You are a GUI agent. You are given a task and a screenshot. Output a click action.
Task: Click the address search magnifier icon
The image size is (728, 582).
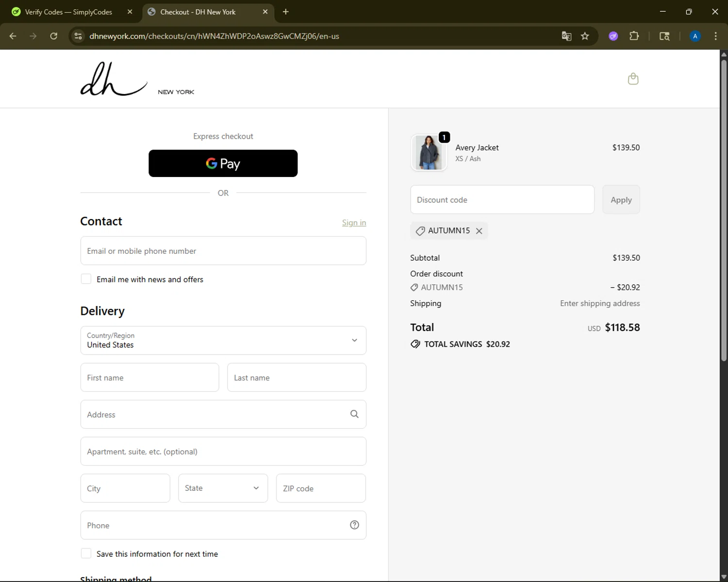point(354,414)
